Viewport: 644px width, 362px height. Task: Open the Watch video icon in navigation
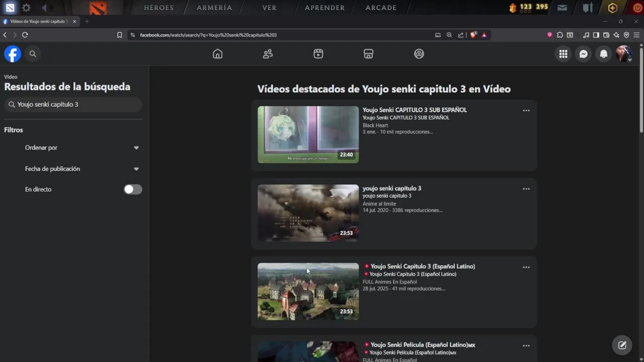click(318, 54)
